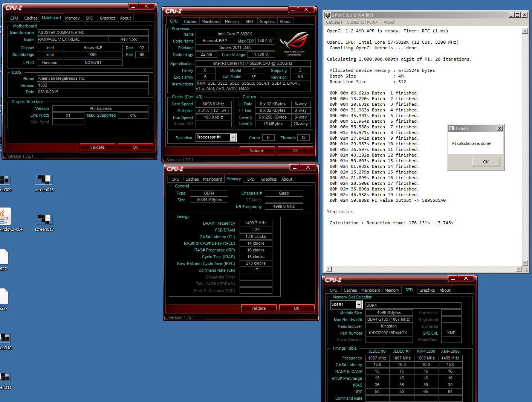Screen dimensions: 532x402
Task: Close the Finish dialog with X
Action: (500, 128)
